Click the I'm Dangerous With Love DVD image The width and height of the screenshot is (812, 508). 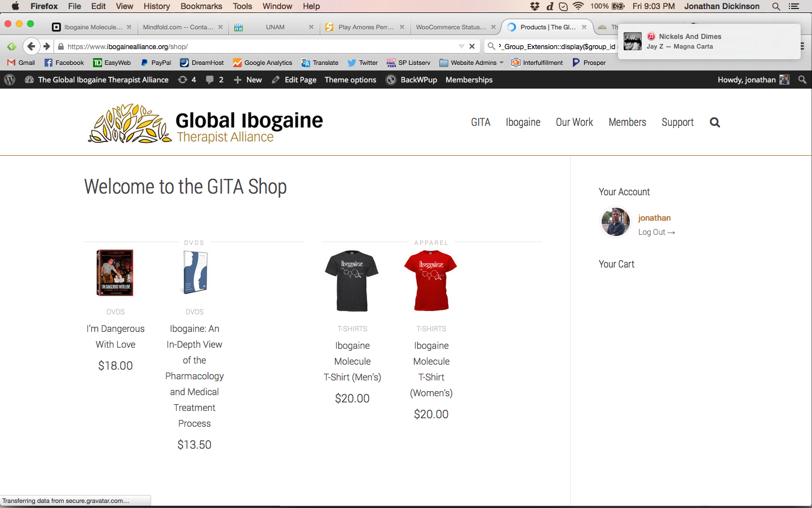pyautogui.click(x=115, y=273)
